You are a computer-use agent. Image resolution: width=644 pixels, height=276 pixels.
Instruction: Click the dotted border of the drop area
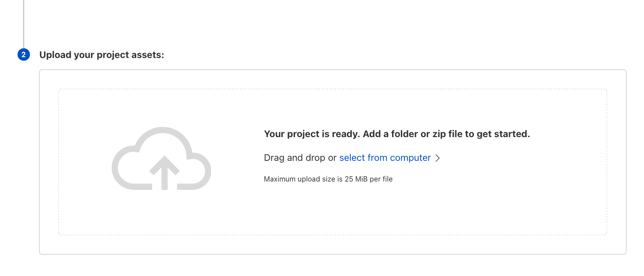pos(333,89)
